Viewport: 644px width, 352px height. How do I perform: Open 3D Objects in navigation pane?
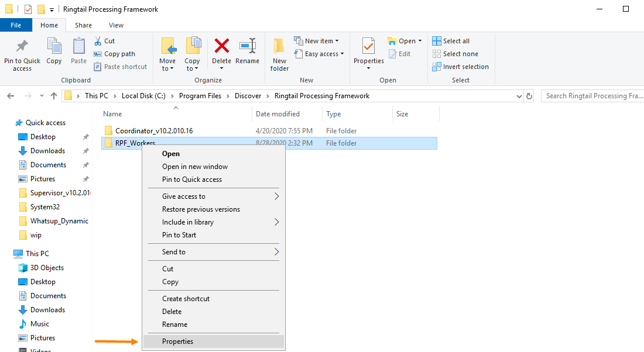click(47, 267)
